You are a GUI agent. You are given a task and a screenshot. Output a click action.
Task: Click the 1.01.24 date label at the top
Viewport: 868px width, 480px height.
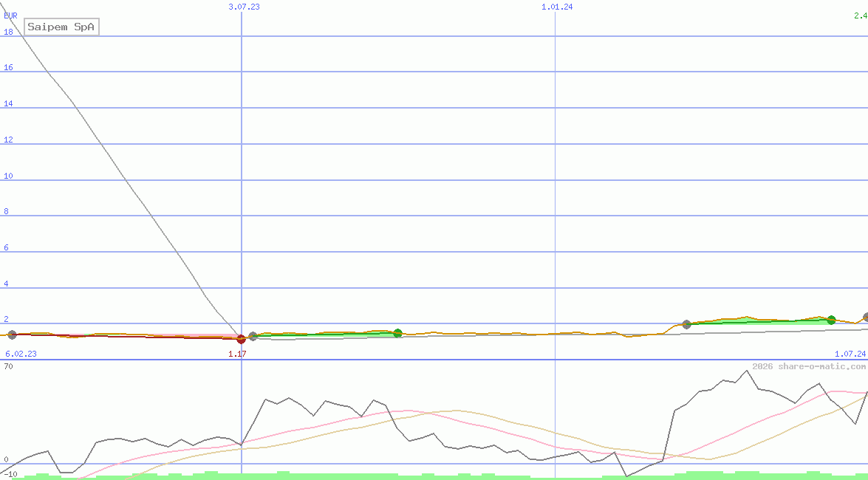pyautogui.click(x=556, y=7)
